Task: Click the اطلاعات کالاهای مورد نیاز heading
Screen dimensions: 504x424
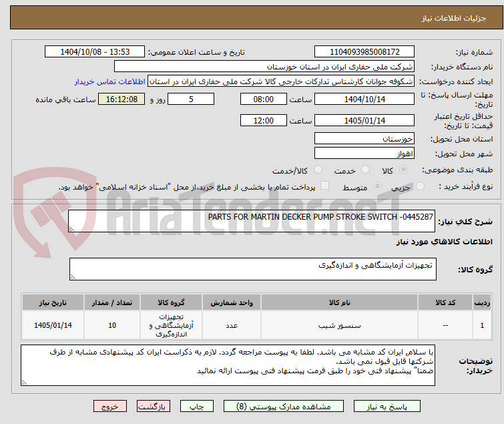Action: pos(444,242)
